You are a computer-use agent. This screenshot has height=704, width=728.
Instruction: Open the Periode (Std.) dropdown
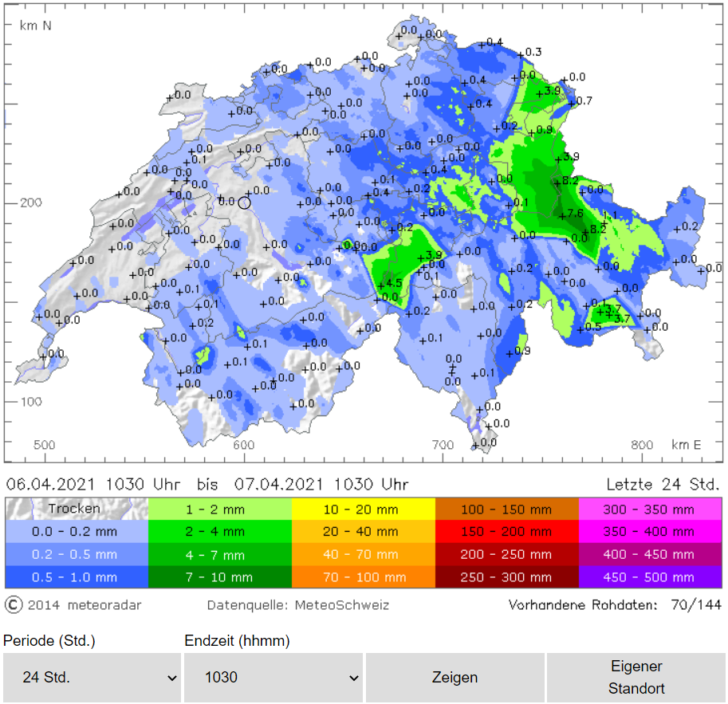[x=92, y=678]
